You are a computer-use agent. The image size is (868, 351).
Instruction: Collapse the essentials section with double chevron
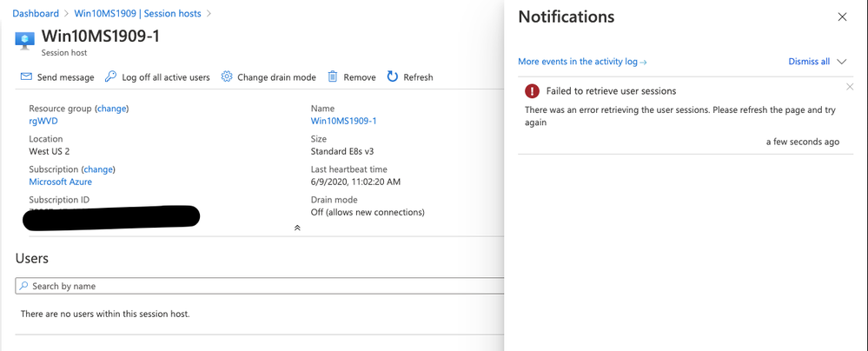297,228
